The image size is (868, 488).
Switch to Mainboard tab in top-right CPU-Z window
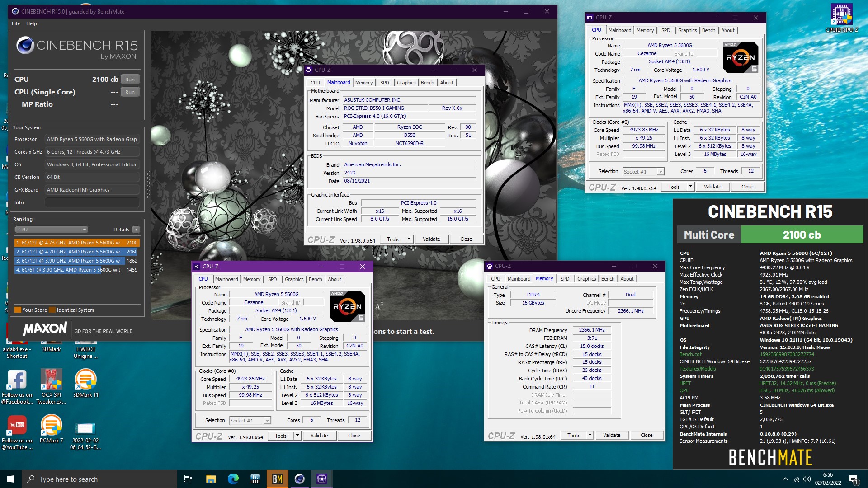click(619, 30)
